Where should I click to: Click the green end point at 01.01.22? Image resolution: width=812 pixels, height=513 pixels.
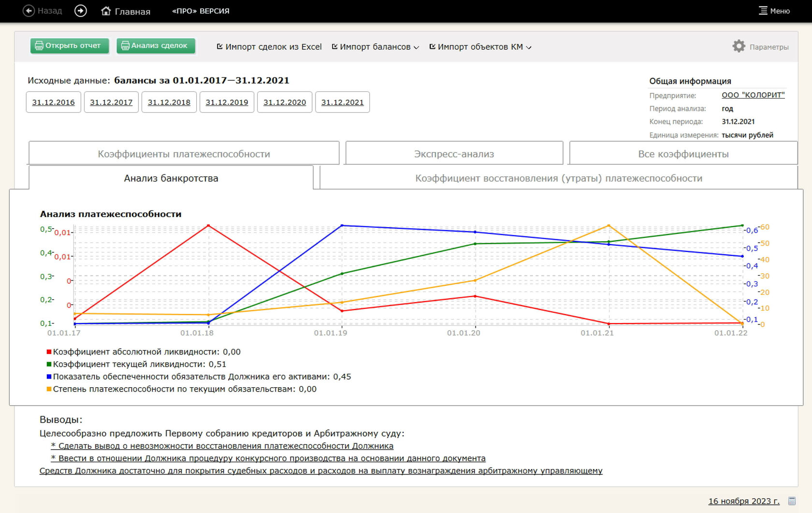pyautogui.click(x=742, y=225)
